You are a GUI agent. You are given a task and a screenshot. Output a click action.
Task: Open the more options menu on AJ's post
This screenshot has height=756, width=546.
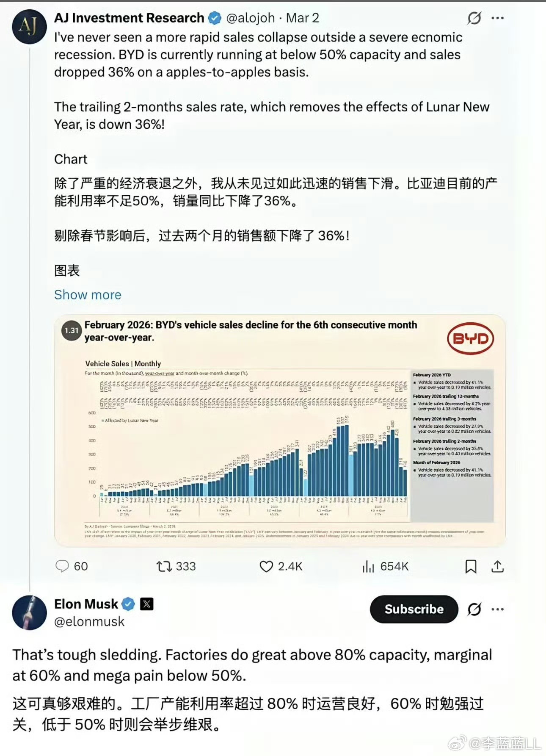pos(498,18)
